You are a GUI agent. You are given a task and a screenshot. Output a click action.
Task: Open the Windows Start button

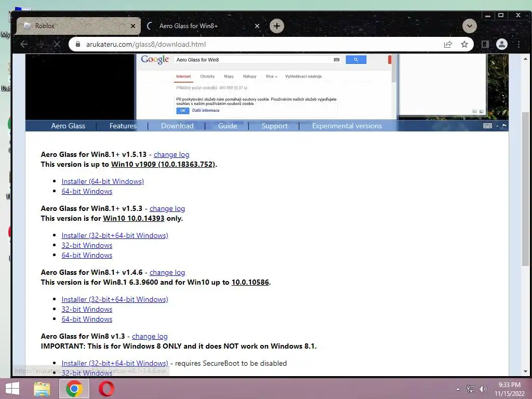click(12, 389)
